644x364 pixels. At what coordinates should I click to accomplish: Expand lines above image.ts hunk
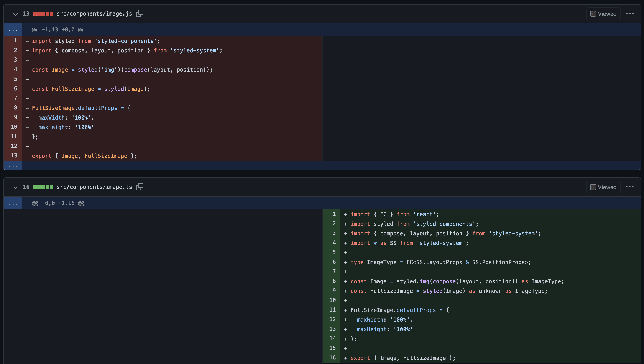point(13,203)
